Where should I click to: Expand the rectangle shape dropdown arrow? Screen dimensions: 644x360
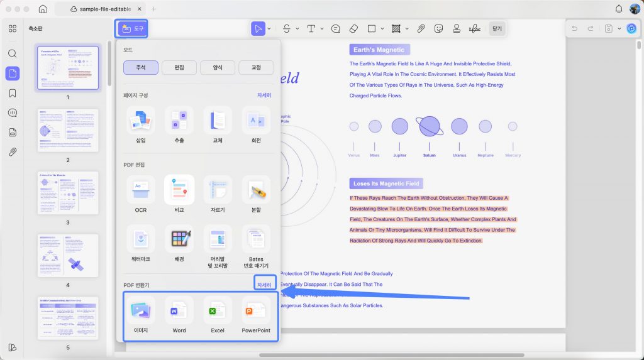382,29
